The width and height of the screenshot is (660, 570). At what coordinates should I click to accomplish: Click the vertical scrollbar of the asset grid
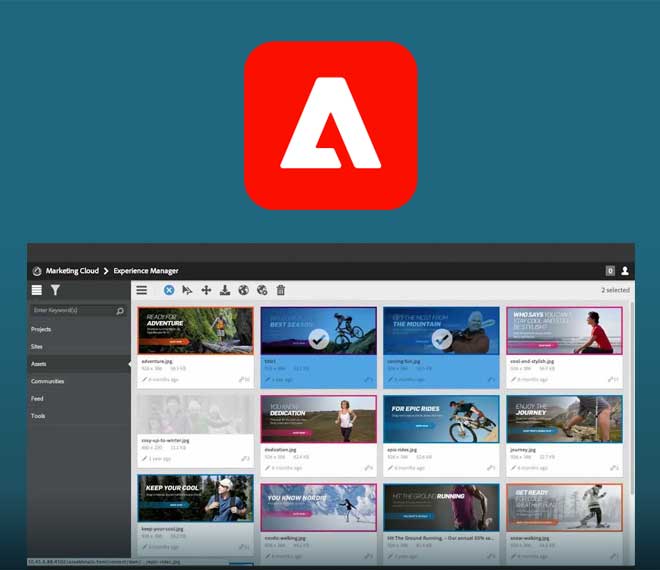coord(631,398)
